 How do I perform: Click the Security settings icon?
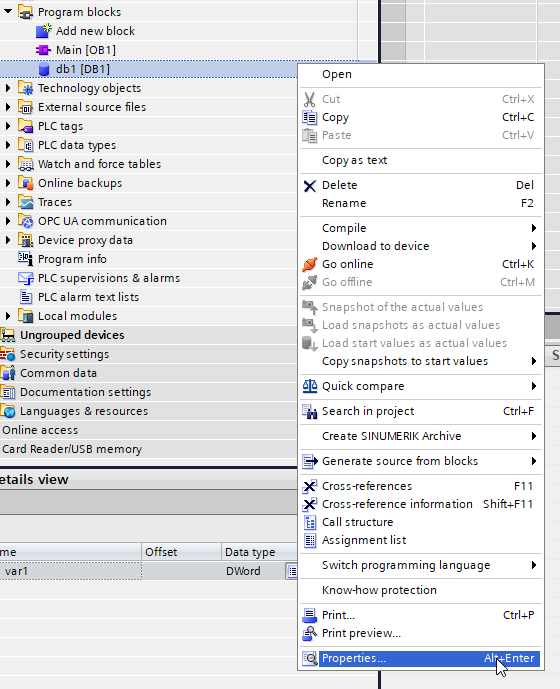pyautogui.click(x=7, y=354)
